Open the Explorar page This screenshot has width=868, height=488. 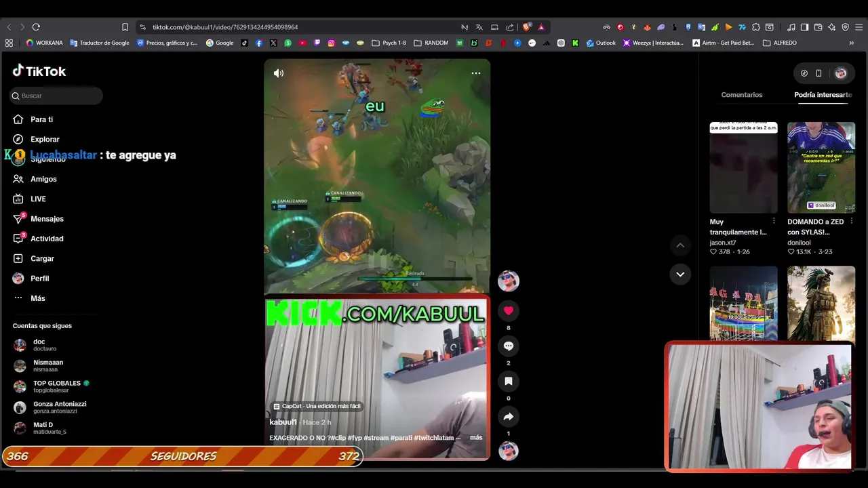tap(36, 139)
